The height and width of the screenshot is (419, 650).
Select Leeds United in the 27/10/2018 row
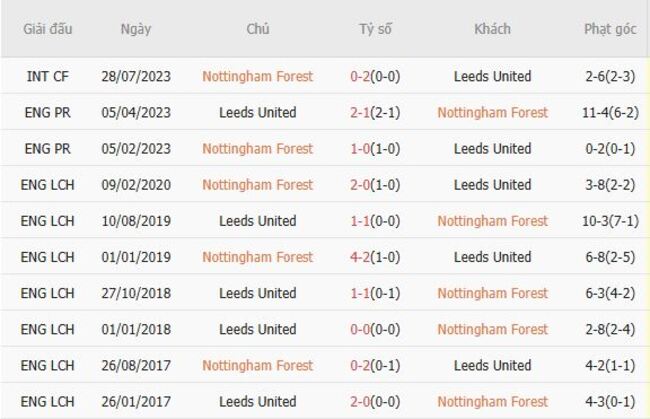(x=257, y=293)
